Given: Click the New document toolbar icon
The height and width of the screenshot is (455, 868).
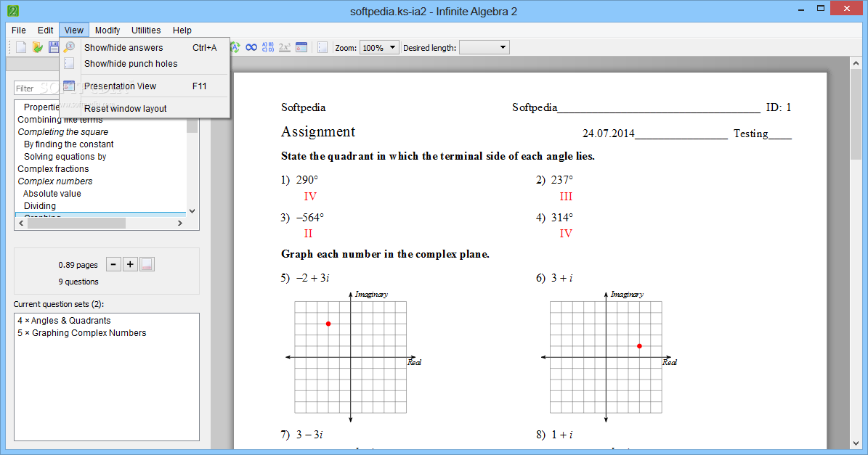Looking at the screenshot, I should click(x=21, y=48).
